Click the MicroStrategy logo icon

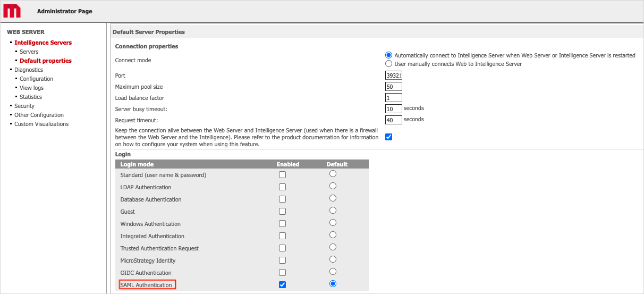12,11
